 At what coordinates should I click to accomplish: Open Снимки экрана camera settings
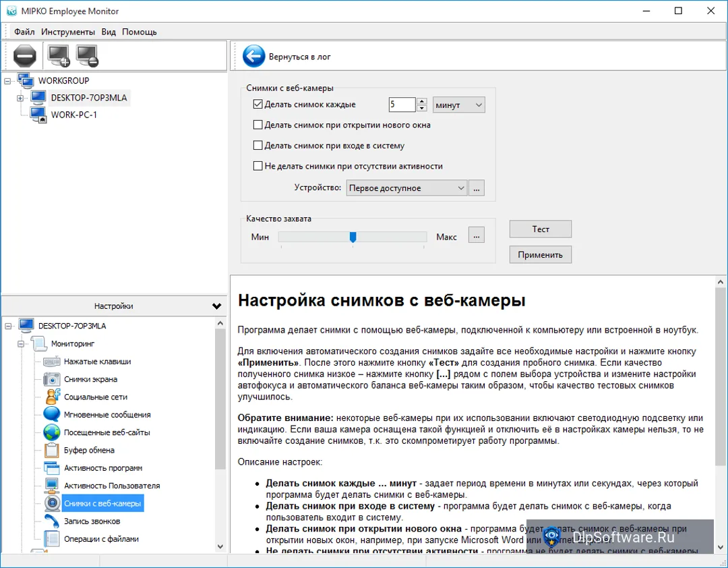[90, 379]
